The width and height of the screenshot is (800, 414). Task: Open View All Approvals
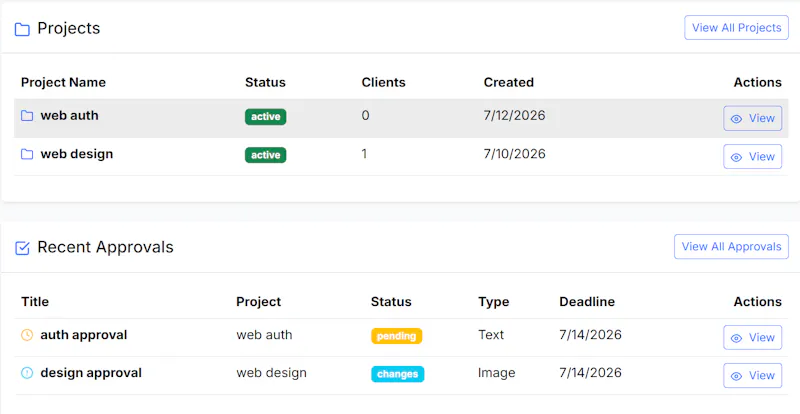(x=731, y=247)
